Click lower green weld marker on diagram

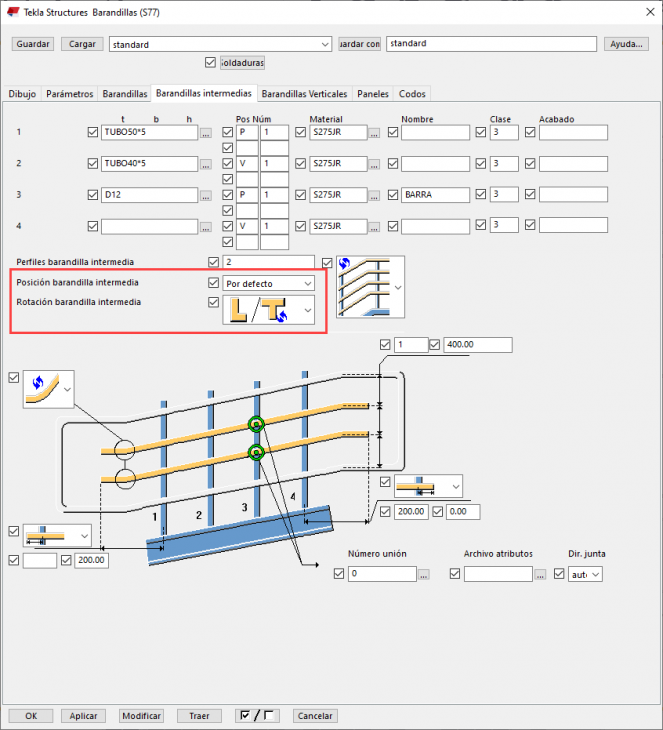256,453
